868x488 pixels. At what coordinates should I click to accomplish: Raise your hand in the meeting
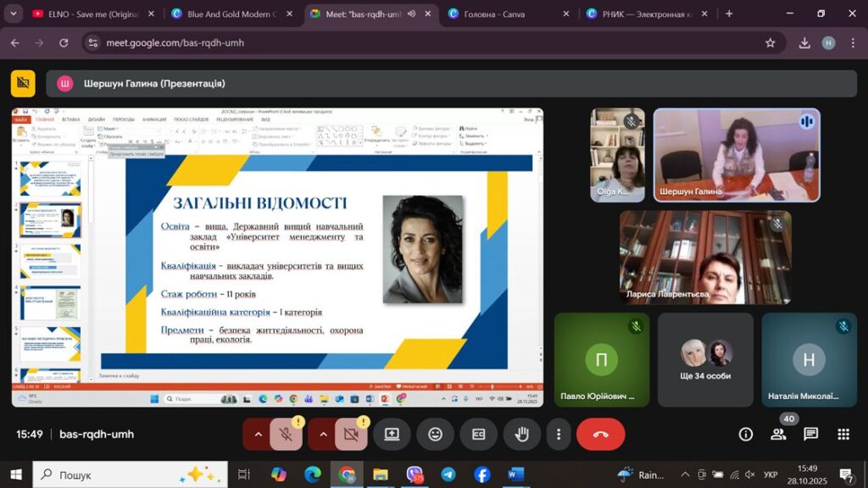coord(522,435)
